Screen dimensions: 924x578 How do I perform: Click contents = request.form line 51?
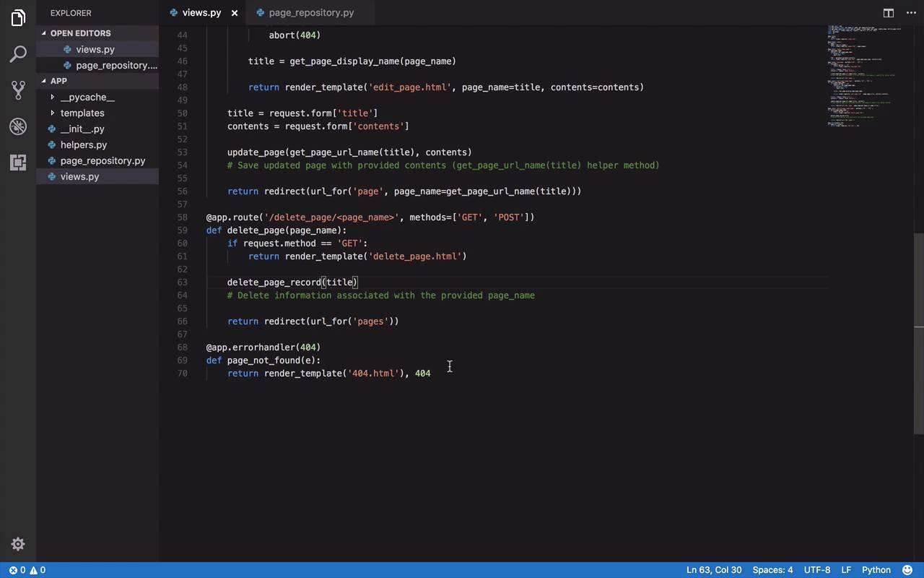click(318, 126)
